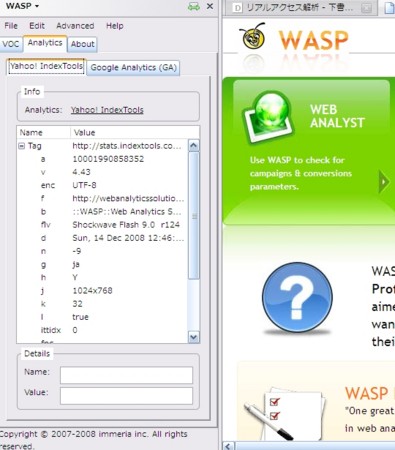Screen dimensions: 395x450
Task: Select the h row with value Y
Action: tap(103, 277)
